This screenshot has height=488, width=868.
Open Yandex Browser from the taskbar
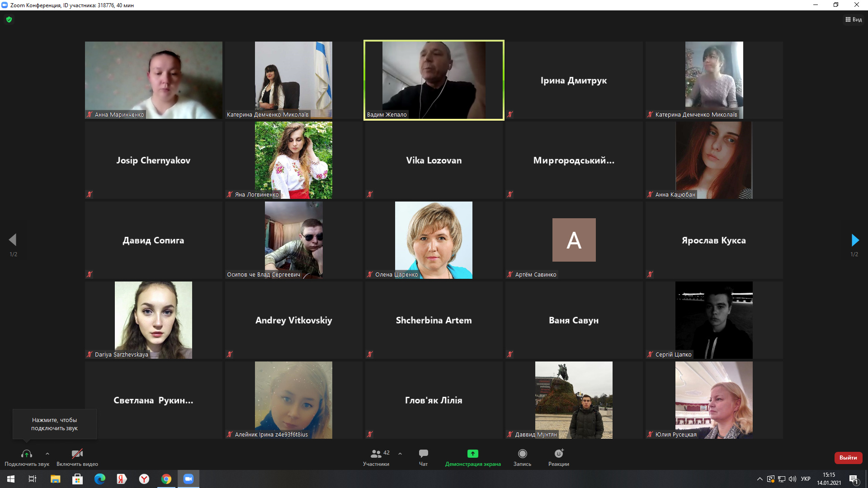[x=144, y=479]
